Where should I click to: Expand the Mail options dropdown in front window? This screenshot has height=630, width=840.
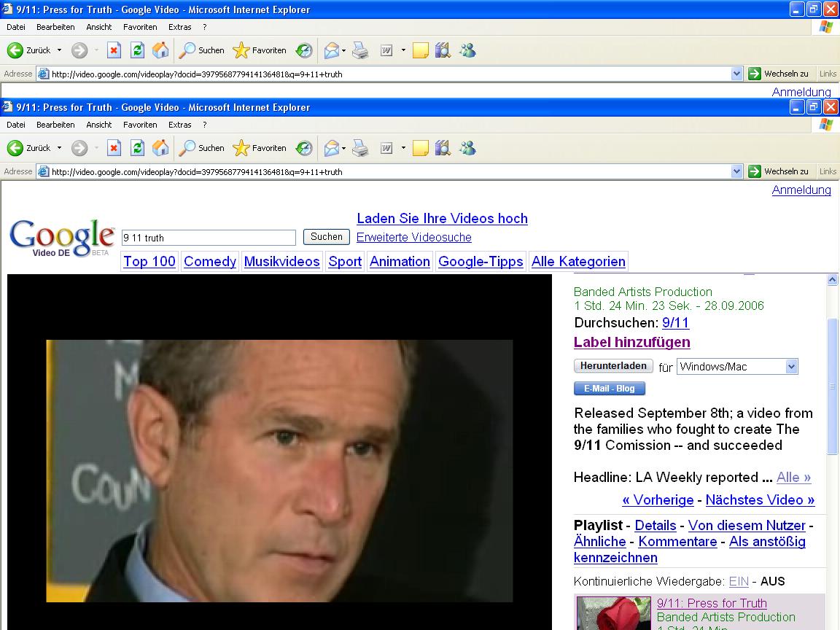[344, 148]
